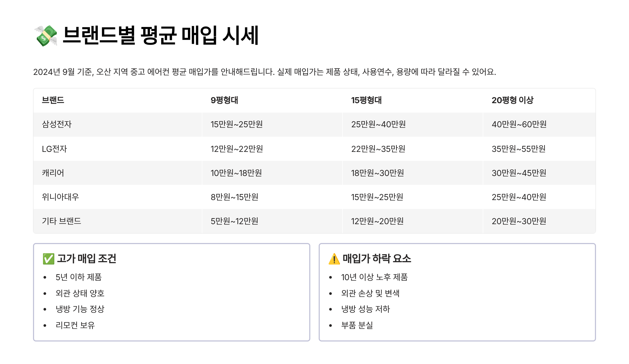Click the 부품 분실 list item

pos(357,325)
